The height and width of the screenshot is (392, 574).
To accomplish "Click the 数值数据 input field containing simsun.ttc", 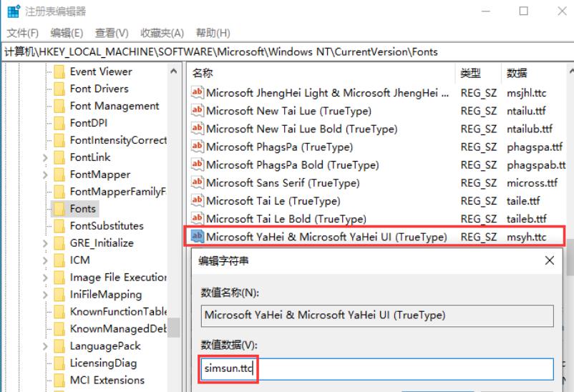I will [x=401, y=369].
